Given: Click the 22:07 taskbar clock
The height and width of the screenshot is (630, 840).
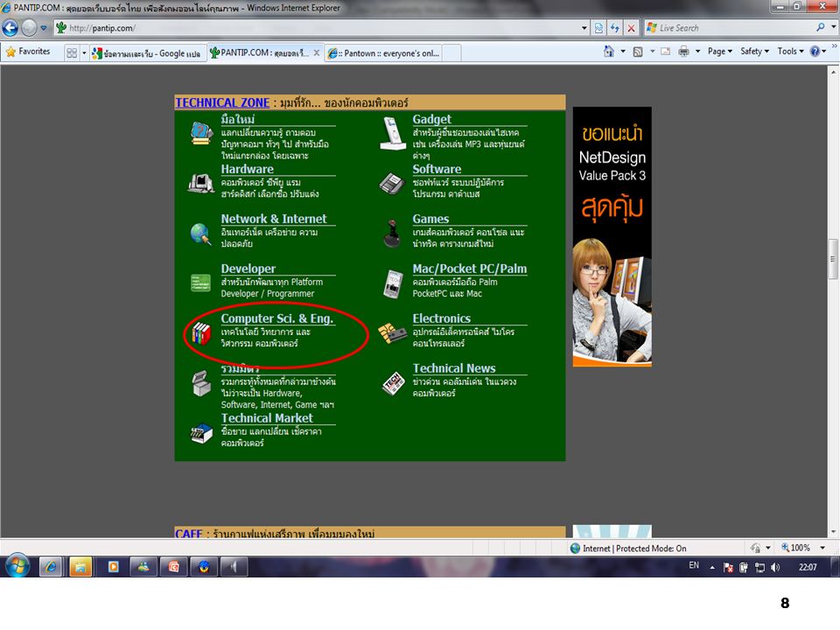Looking at the screenshot, I should coord(808,567).
